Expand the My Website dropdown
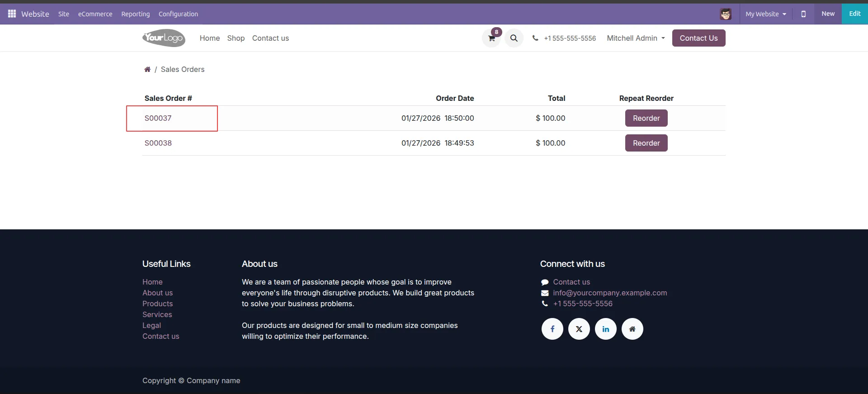This screenshot has width=868, height=394. 766,14
